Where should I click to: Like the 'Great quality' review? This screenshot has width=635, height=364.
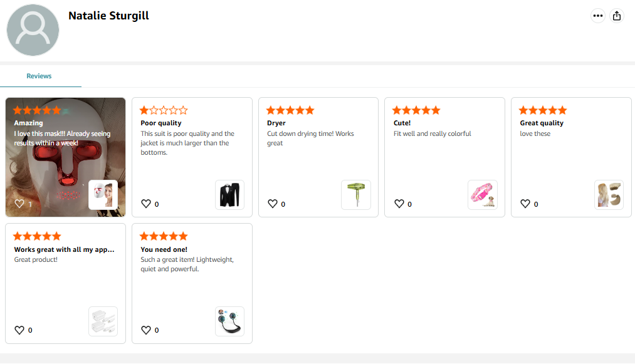[526, 204]
